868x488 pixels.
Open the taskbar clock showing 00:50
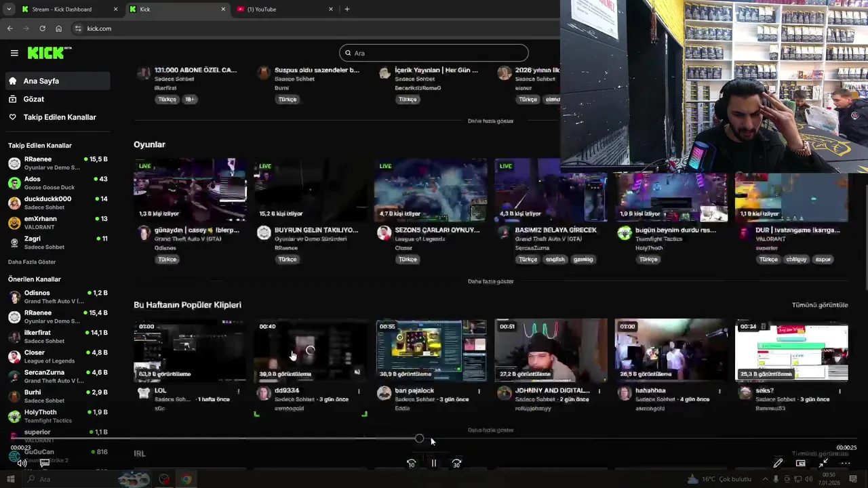point(829,479)
